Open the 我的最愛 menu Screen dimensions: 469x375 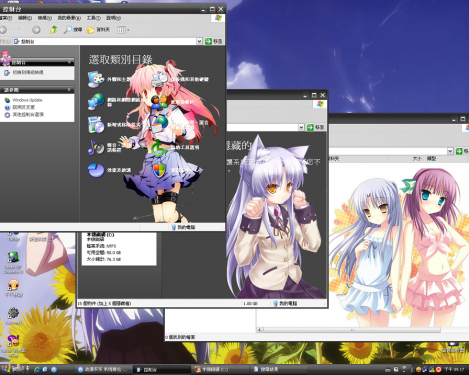[69, 18]
